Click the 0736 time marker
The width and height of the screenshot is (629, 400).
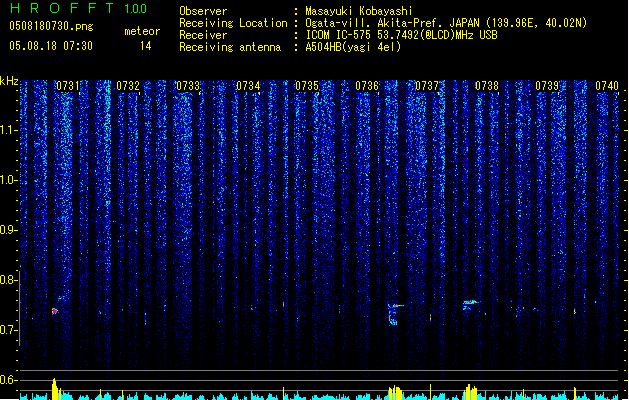[x=367, y=86]
